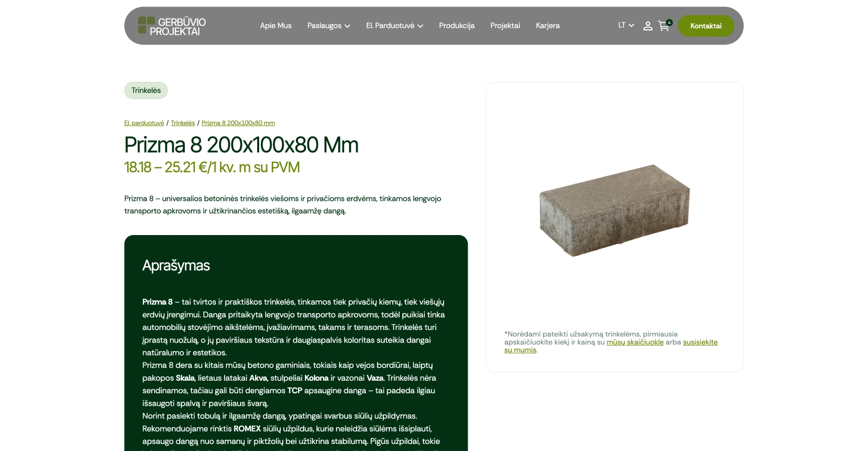The image size is (868, 451).
Task: Select the Trinkelės category tag
Action: [146, 90]
